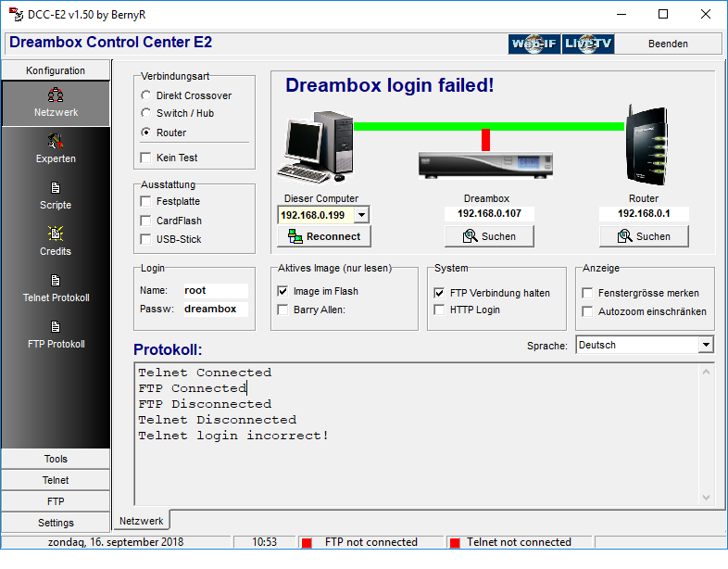
Task: Click the Reconnect button
Action: coord(324,236)
